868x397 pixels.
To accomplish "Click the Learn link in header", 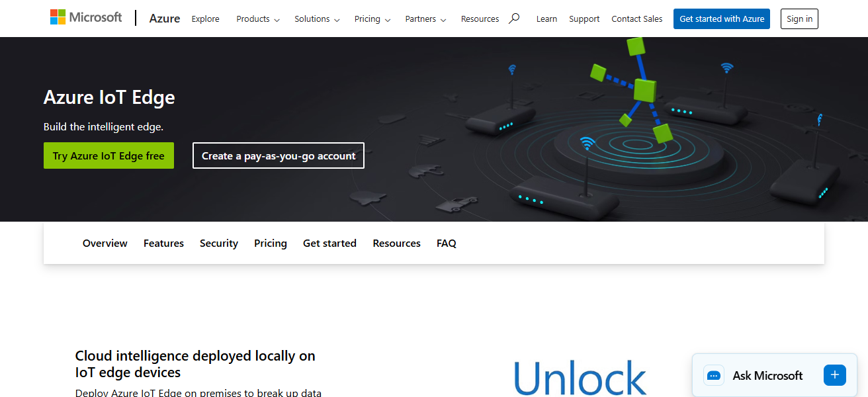I will pyautogui.click(x=546, y=19).
